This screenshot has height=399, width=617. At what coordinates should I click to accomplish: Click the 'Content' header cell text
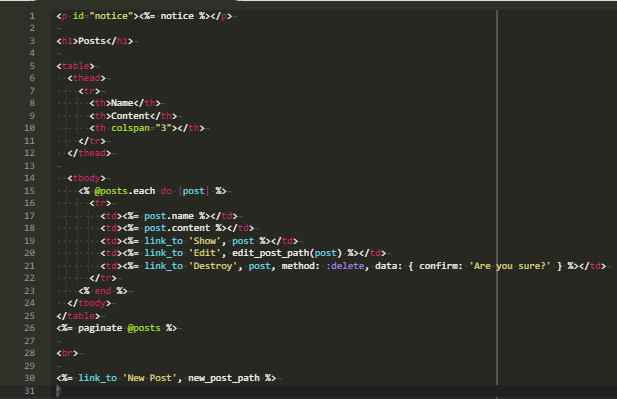tap(130, 116)
